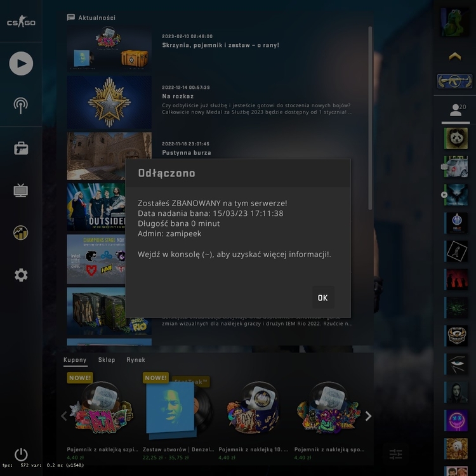476x476 pixels.
Task: Click the news feed vertical scrollbar
Action: point(370,118)
